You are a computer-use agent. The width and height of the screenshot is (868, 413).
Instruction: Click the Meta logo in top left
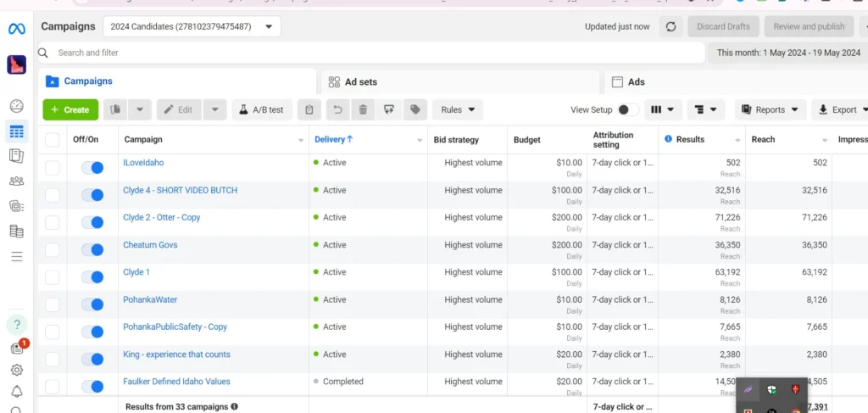coord(16,29)
